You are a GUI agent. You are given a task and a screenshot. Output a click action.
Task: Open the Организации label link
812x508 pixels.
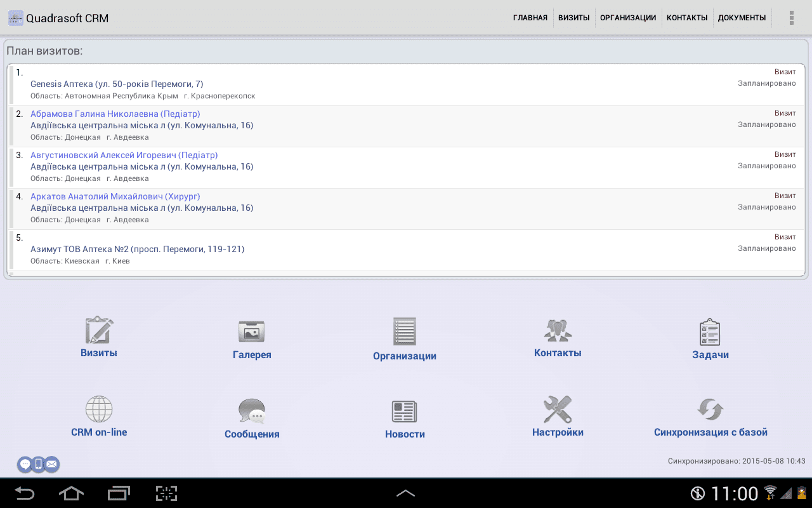pos(405,356)
